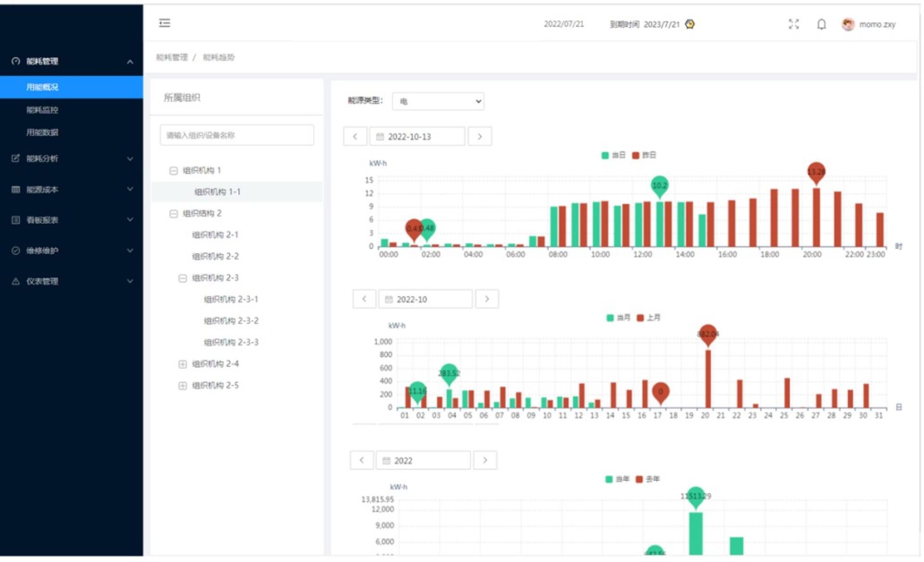The image size is (924, 562).
Task: Open the 能源类型 dropdown
Action: pos(438,101)
